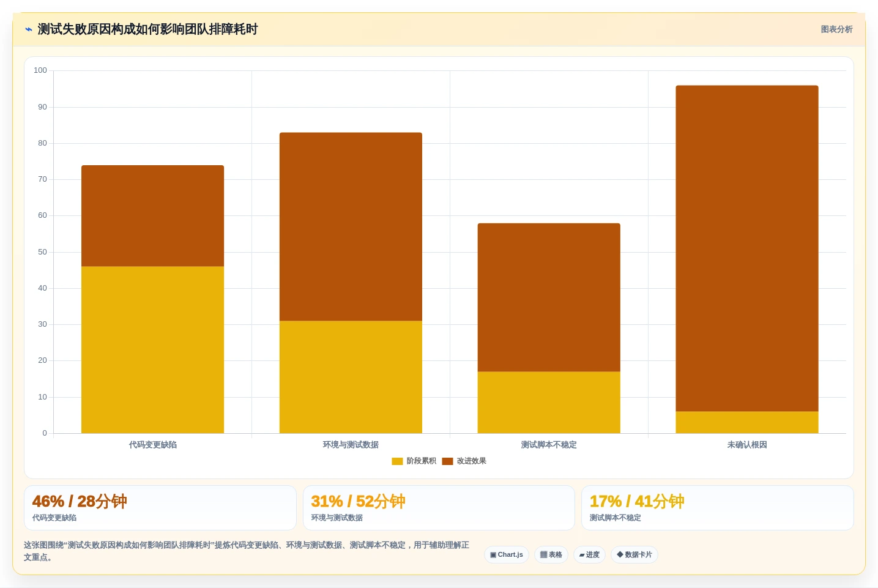Viewport: 878px width, 588px height.
Task: Open the 图表分析 label in header
Action: [x=836, y=29]
